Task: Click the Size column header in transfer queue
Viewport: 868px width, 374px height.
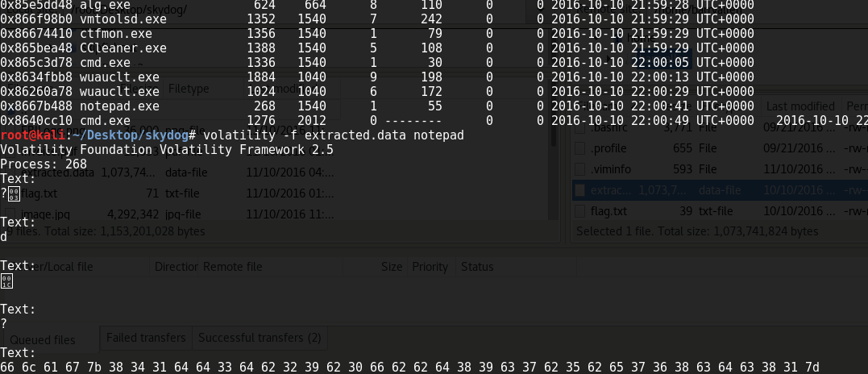Action: (392, 267)
